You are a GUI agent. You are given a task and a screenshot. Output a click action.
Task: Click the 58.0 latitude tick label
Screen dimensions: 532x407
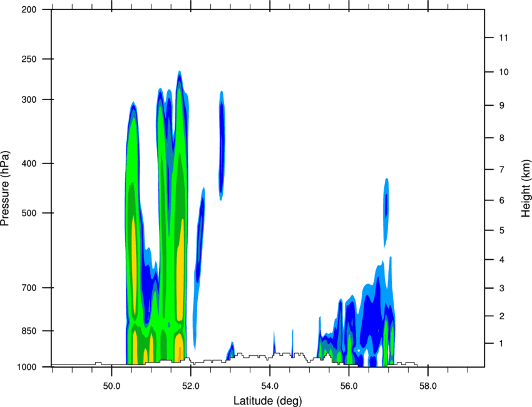pyautogui.click(x=428, y=386)
